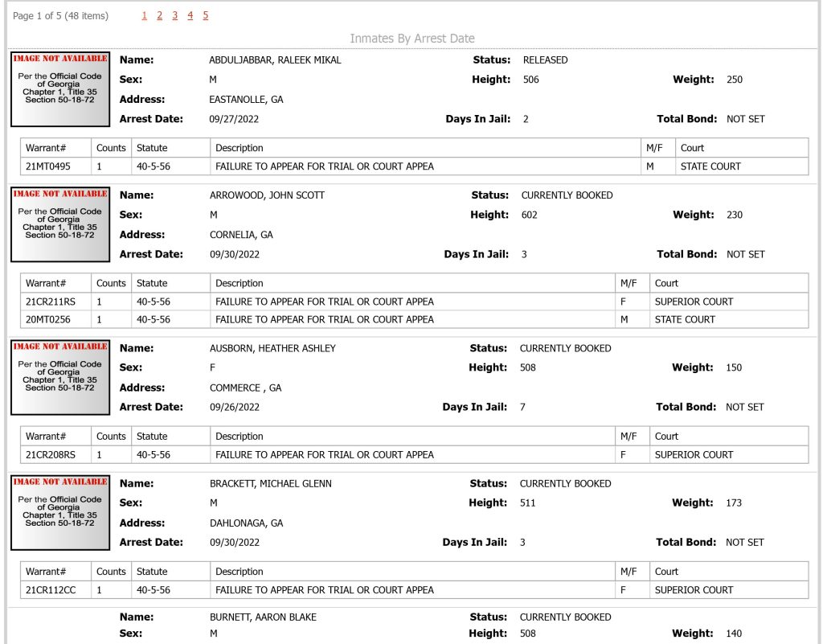Jump to page 4 link
The image size is (823, 644).
tap(190, 16)
